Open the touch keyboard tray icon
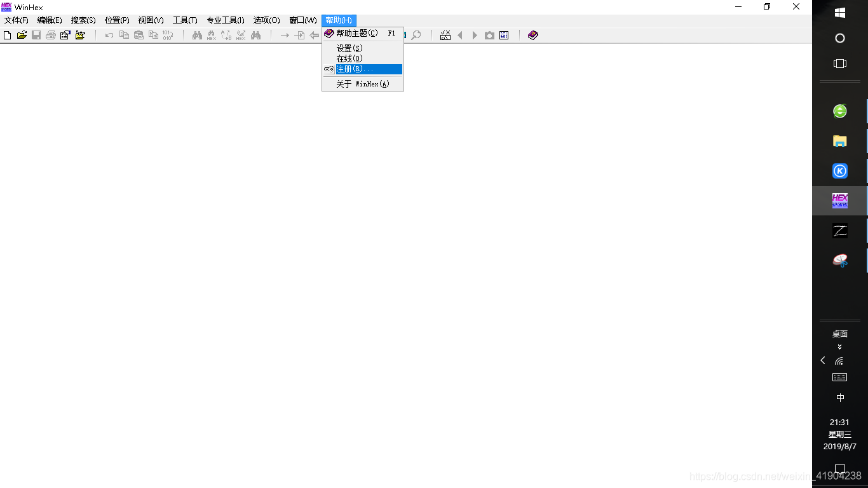The width and height of the screenshot is (868, 488). (840, 377)
